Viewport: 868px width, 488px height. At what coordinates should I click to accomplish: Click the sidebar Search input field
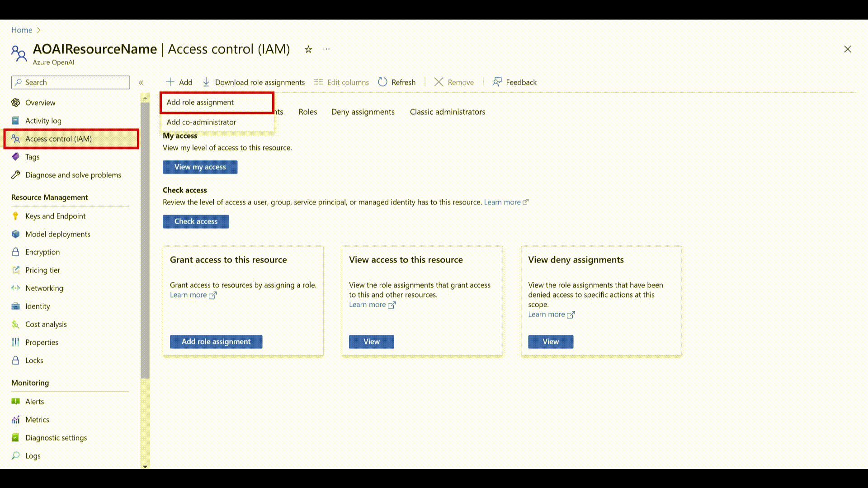pyautogui.click(x=71, y=82)
